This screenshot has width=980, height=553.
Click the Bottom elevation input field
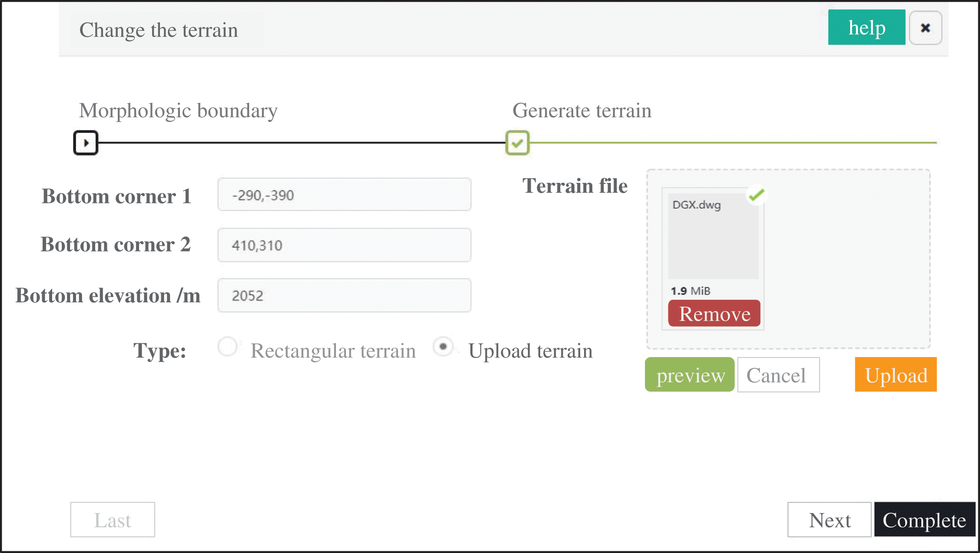coord(344,295)
